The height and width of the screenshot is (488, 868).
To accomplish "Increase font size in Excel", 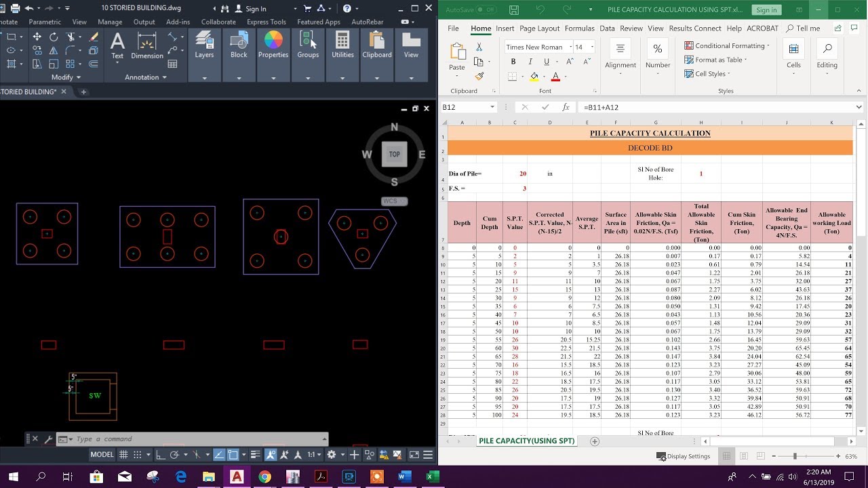I will coord(570,62).
